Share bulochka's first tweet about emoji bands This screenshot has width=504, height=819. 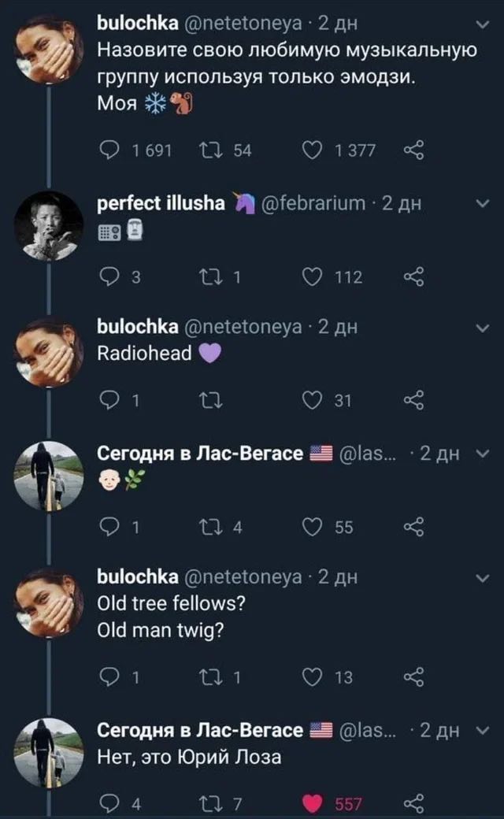[413, 150]
